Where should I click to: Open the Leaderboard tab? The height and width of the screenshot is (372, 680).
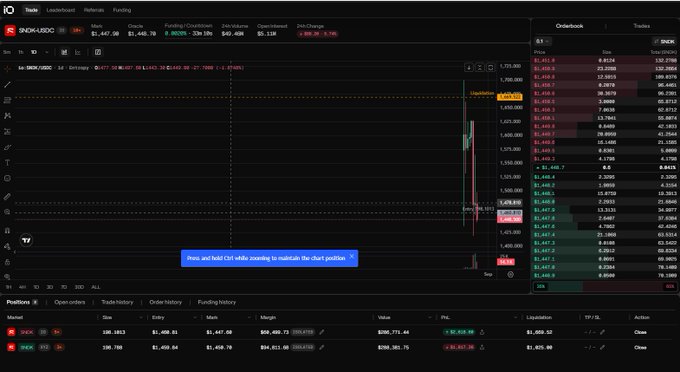point(61,10)
